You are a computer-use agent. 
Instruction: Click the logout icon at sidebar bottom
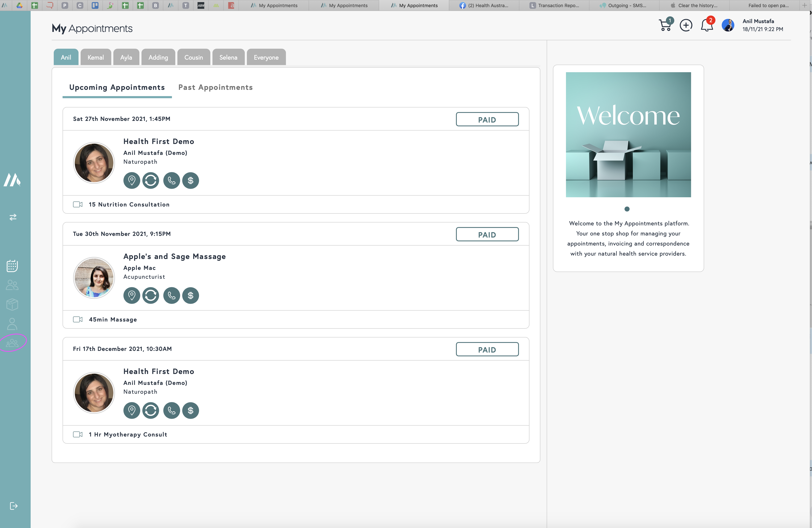coord(14,506)
